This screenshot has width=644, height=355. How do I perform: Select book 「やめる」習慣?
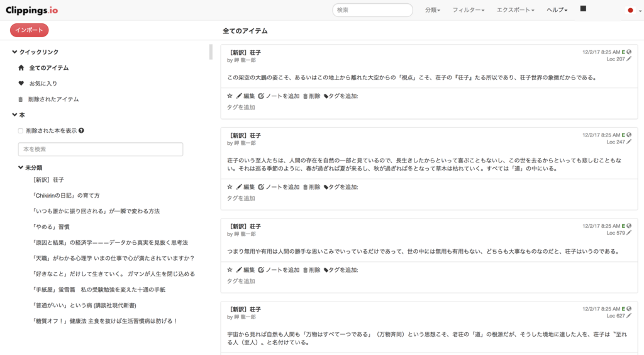(x=51, y=227)
